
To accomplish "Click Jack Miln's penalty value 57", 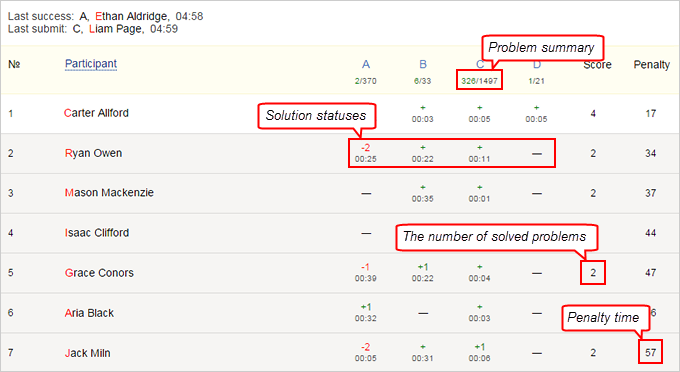I will point(650,352).
